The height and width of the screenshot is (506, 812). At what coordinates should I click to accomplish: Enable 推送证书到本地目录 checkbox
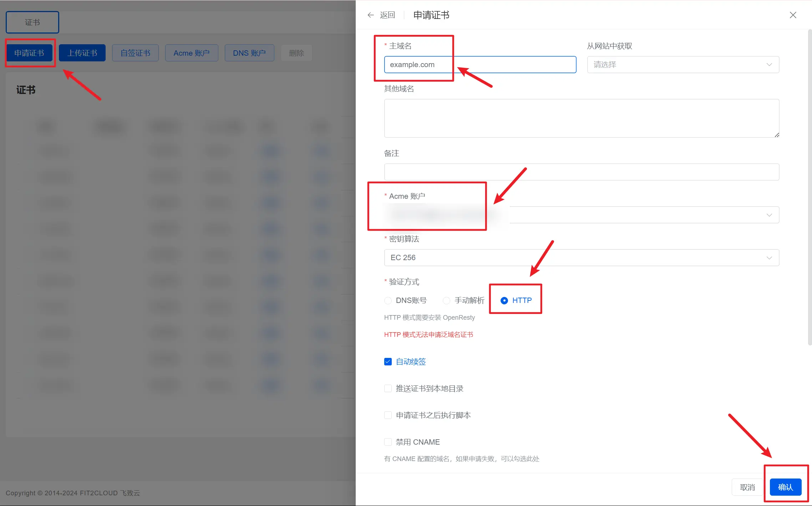(x=388, y=389)
